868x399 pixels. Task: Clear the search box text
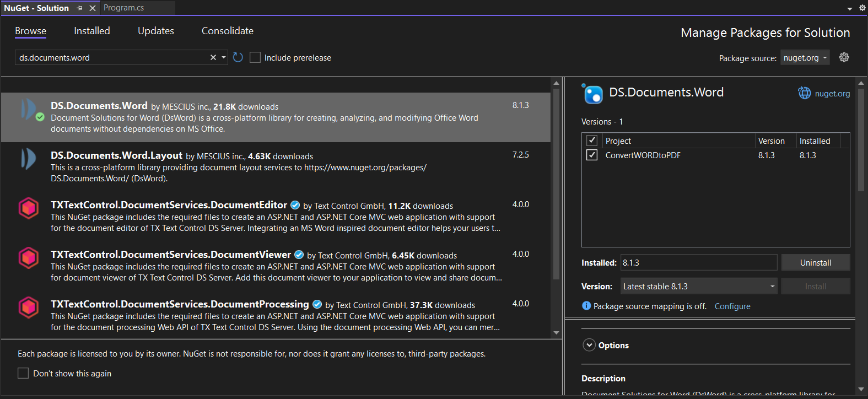(x=213, y=57)
